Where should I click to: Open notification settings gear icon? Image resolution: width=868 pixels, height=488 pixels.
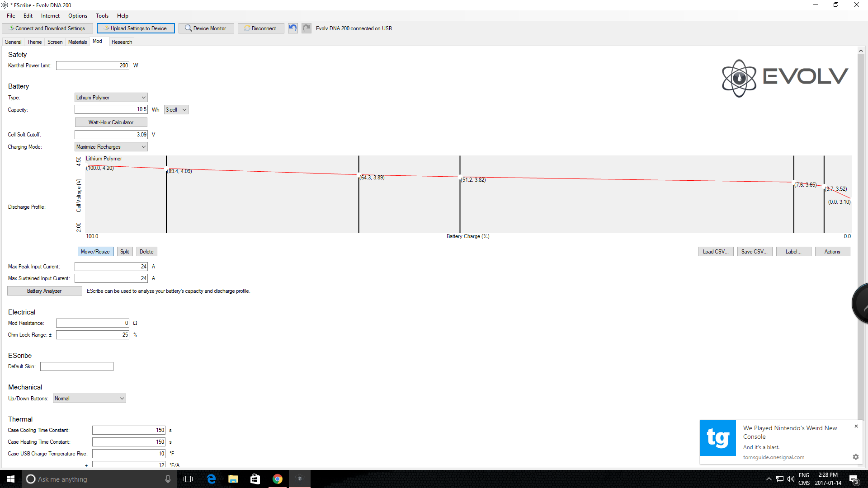point(855,457)
